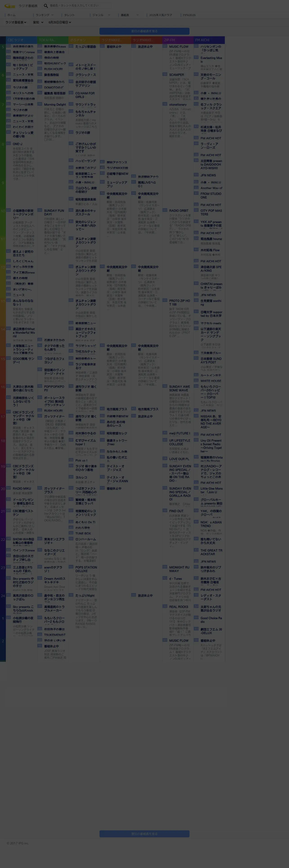Viewport: 289px width, 868px height.
Task: Open the ONE-J program on CBC
Action: click(18, 144)
